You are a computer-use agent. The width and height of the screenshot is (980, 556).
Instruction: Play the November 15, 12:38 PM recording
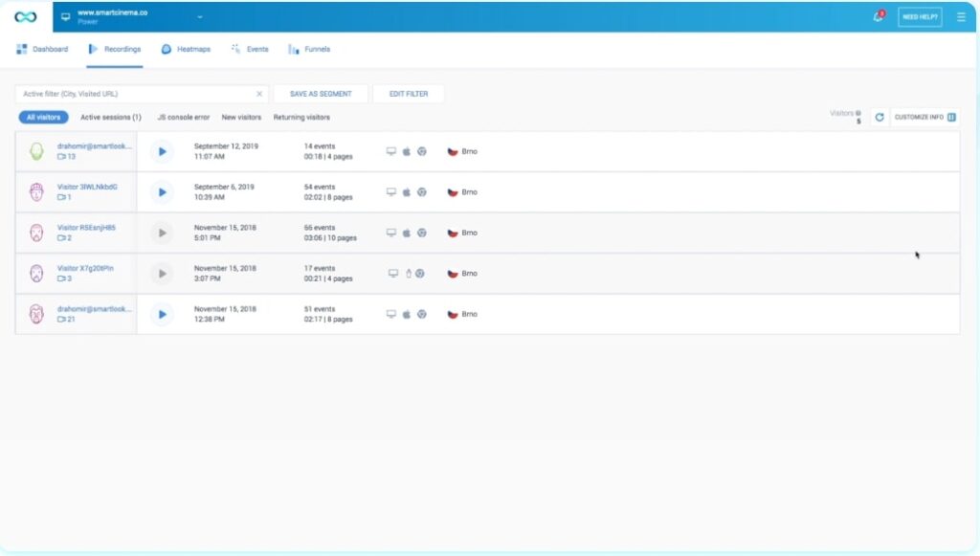[162, 314]
